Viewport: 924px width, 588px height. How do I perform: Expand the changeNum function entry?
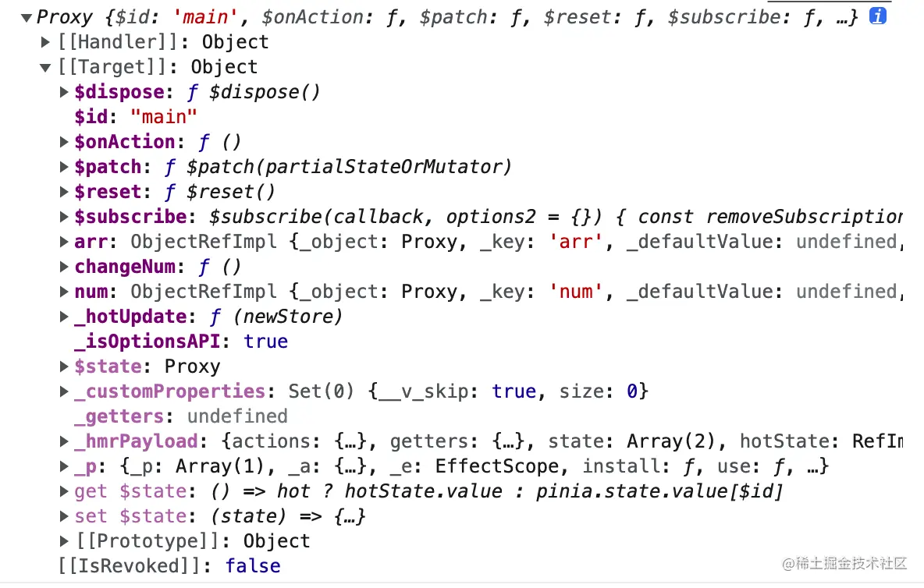click(64, 266)
